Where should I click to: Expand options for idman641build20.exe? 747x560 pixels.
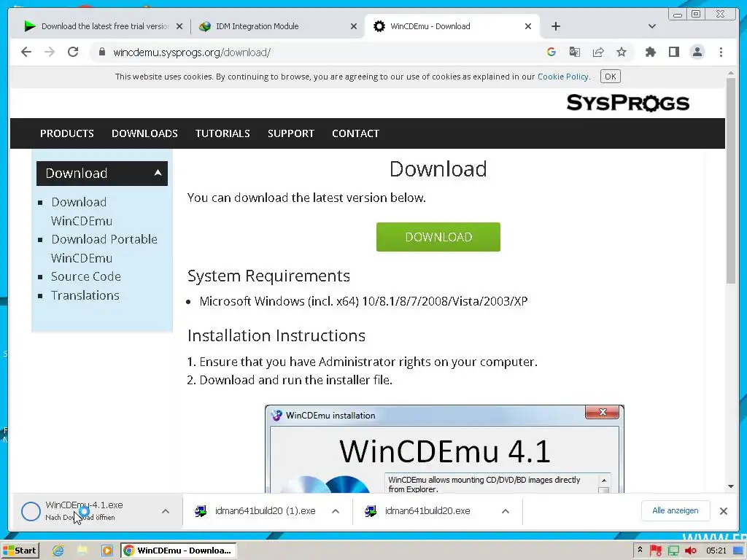506,511
